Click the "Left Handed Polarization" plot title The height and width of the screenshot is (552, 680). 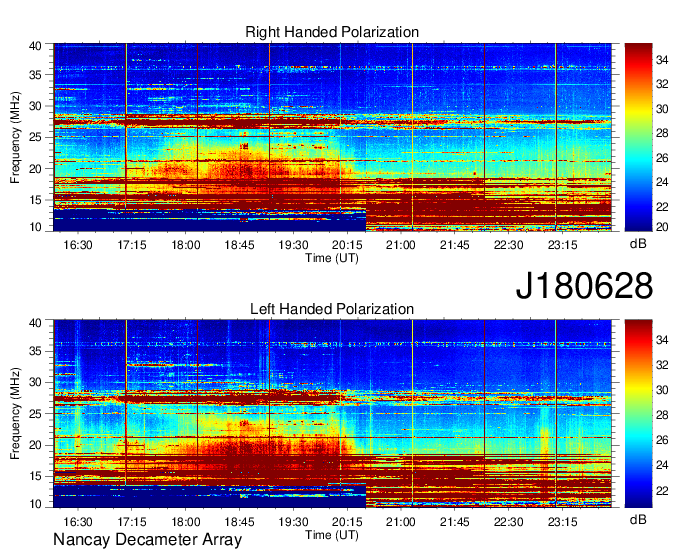[332, 309]
